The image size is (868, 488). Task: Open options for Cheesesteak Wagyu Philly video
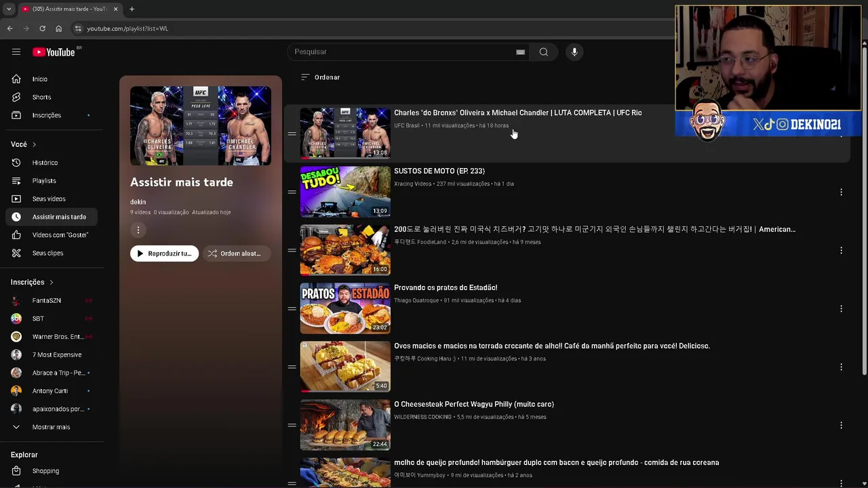[841, 426]
